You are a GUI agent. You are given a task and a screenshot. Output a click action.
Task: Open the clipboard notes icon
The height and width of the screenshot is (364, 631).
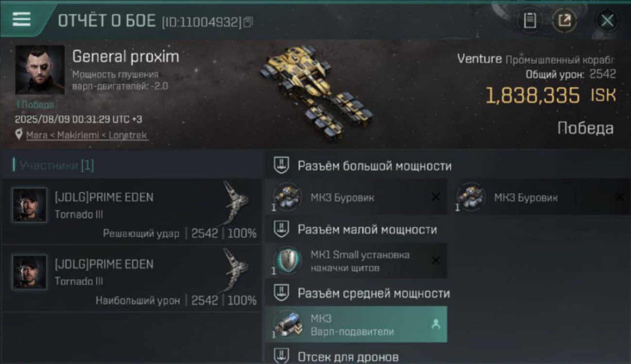pyautogui.click(x=530, y=20)
